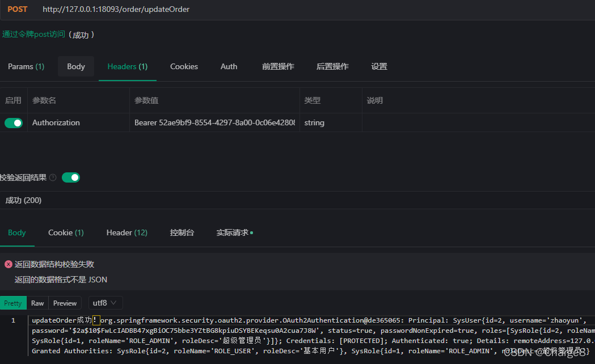Viewport: 595px width, 364px height.
Task: Edit the Bearer token value field
Action: [x=214, y=122]
